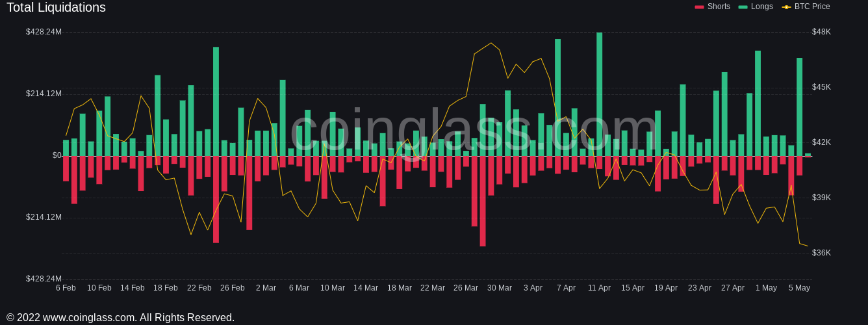This screenshot has width=868, height=325.
Task: Click the 2 Mar date label
Action: point(266,288)
